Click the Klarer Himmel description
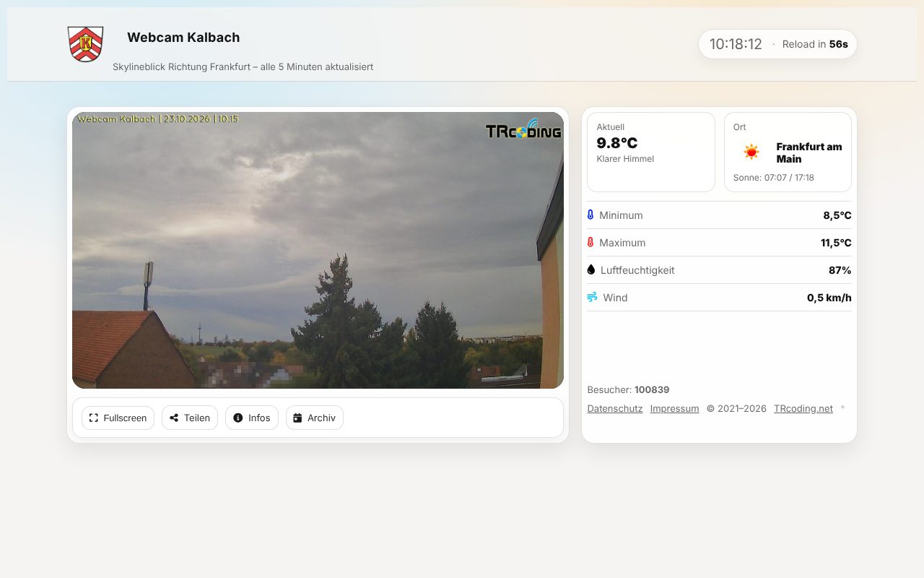Viewport: 924px width, 578px height. pyautogui.click(x=625, y=159)
